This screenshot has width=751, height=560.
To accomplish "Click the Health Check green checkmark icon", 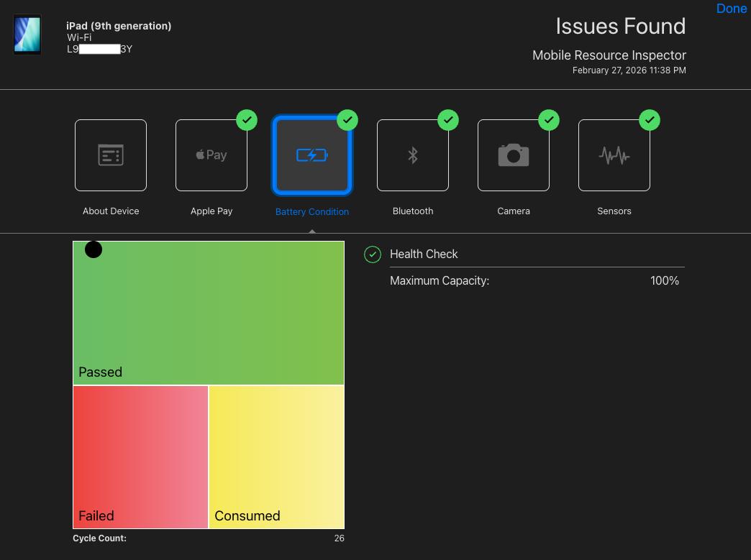I will tap(373, 254).
